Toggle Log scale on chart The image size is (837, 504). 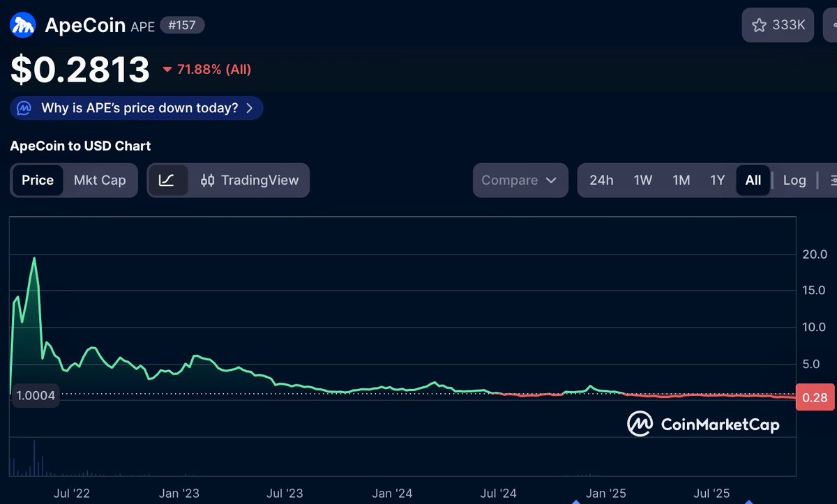tap(794, 180)
